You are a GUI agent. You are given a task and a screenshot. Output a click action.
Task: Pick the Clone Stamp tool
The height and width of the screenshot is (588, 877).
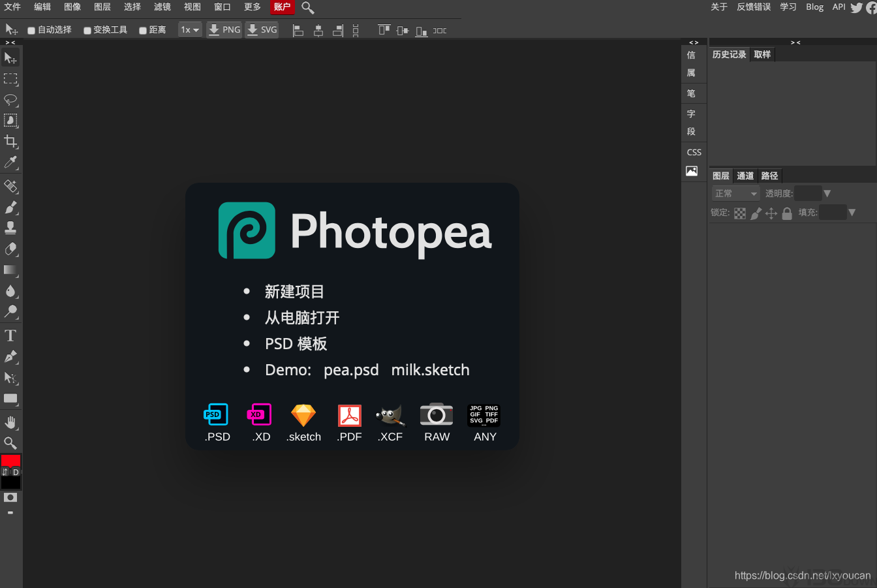click(10, 228)
